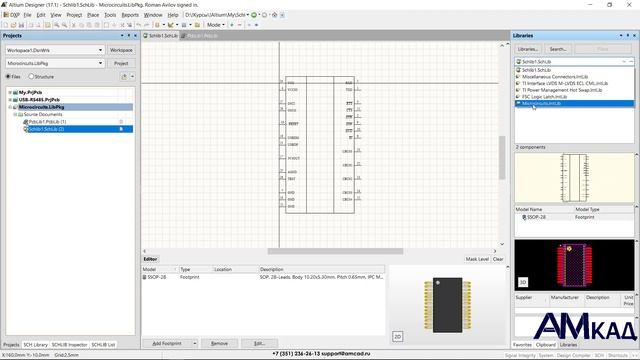Click the Project button
This screenshot has height=360, width=640.
coord(121,64)
